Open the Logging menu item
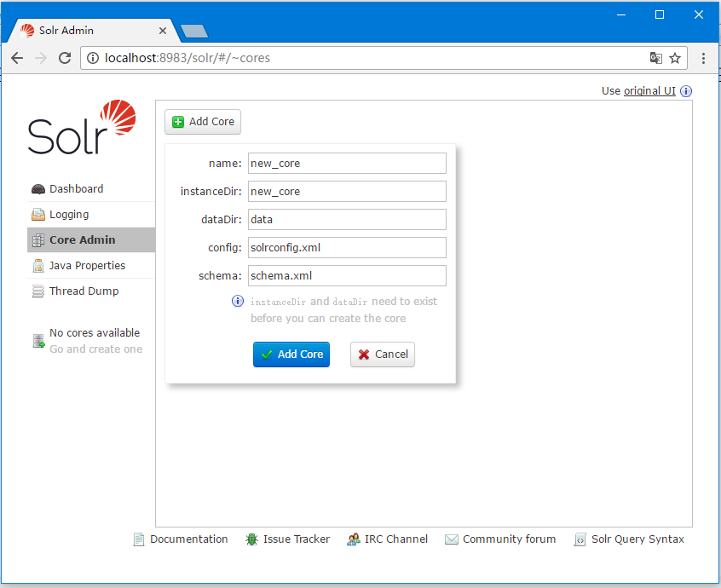Screen dimensions: 721x588 (x=91, y=215)
